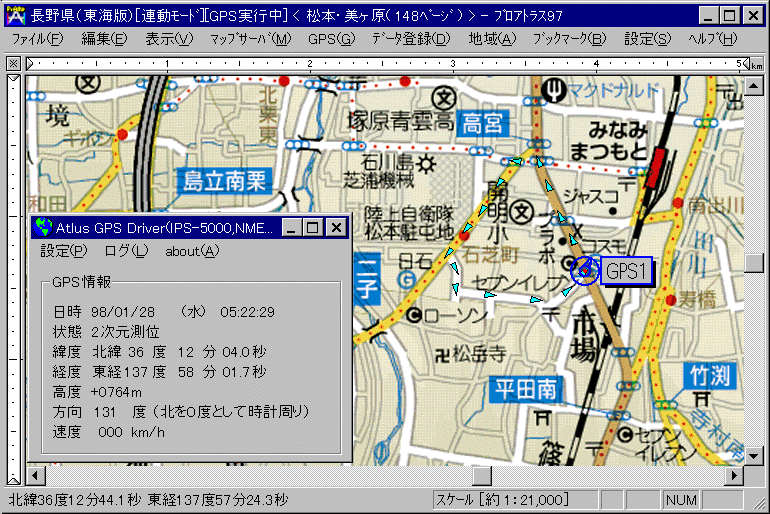Click the 石芝町 red intersection dot

point(464,235)
